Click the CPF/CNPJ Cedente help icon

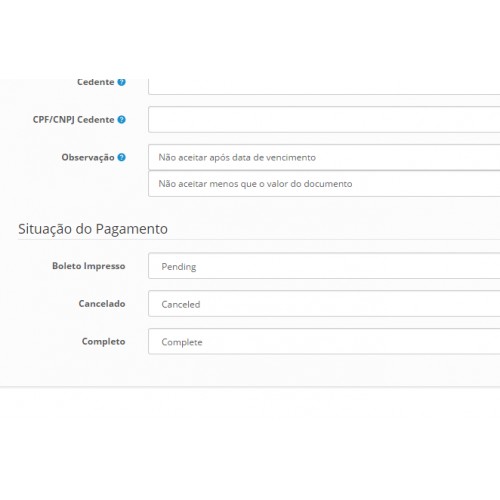[x=122, y=119]
